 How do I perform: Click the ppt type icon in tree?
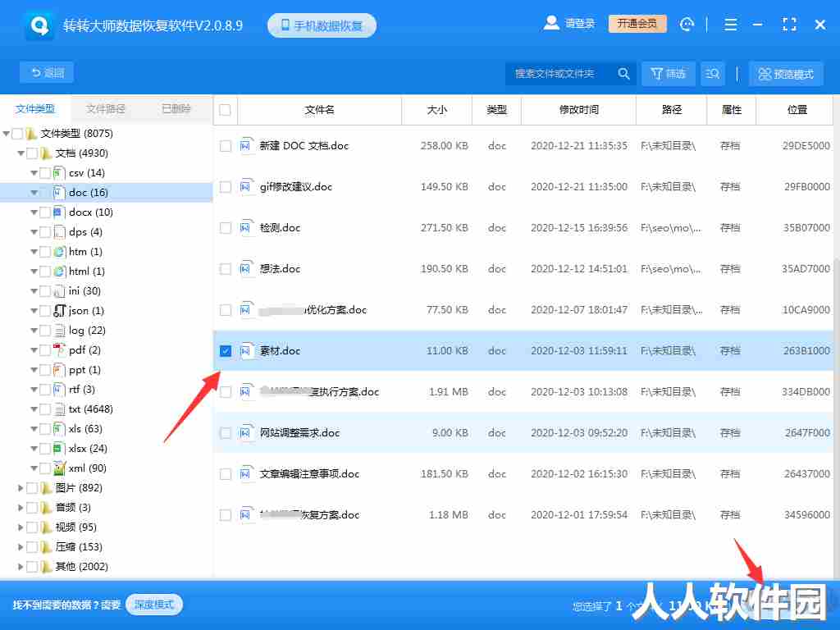coord(59,370)
